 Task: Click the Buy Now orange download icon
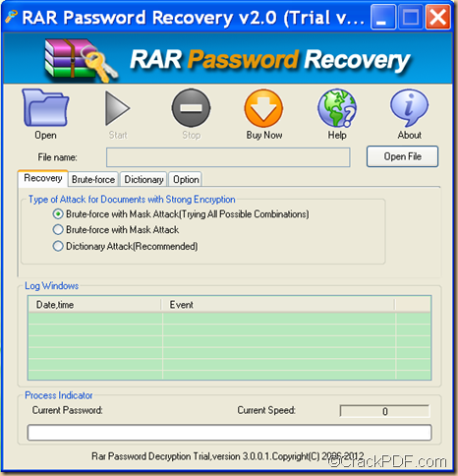(x=263, y=108)
